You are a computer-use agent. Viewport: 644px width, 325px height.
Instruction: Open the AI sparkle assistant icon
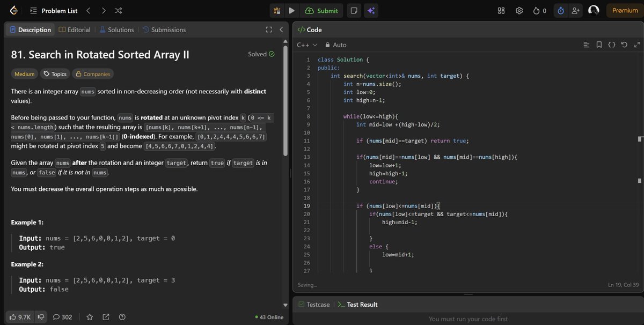[x=370, y=11]
